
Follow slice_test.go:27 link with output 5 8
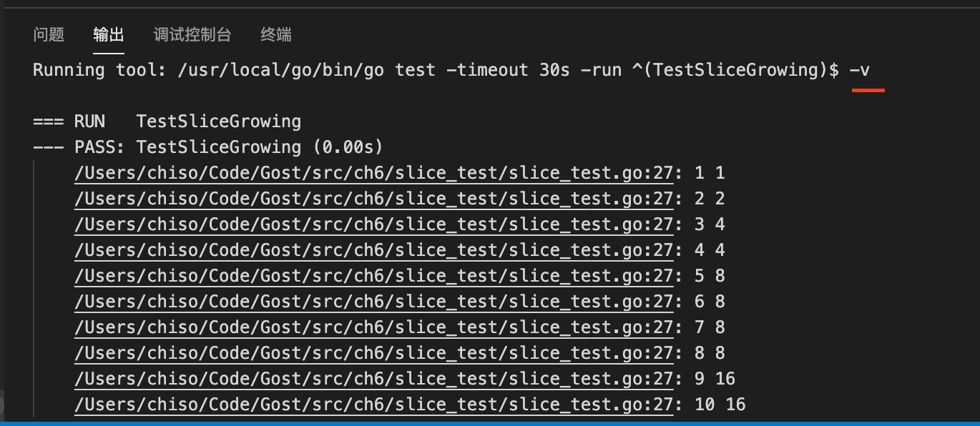[373, 276]
